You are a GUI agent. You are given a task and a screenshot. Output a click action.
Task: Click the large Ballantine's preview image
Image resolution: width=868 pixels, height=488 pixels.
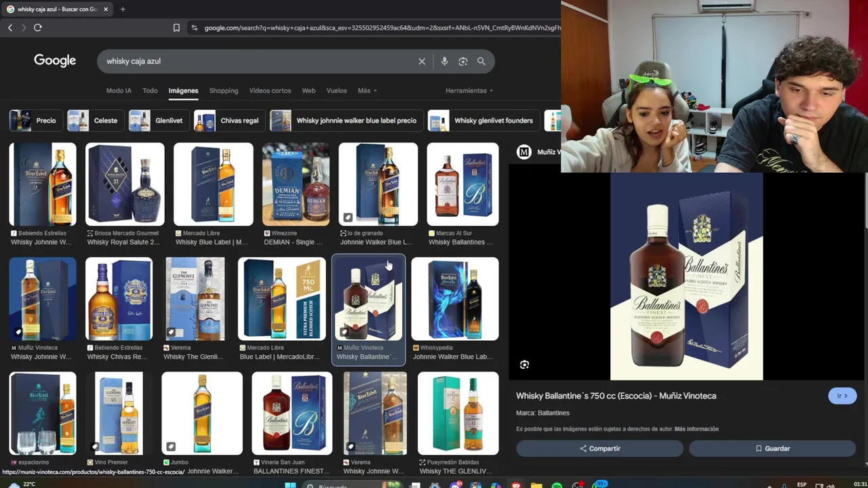coord(686,277)
